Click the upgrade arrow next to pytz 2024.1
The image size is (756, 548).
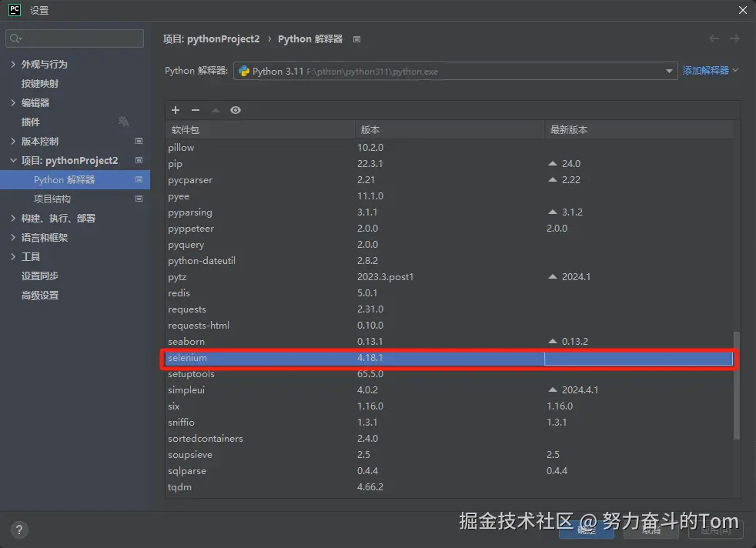553,276
